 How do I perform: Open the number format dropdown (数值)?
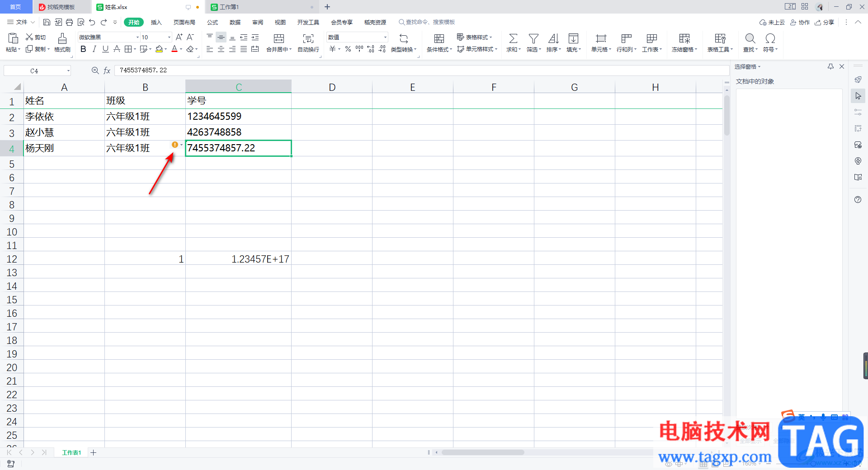[x=385, y=38]
